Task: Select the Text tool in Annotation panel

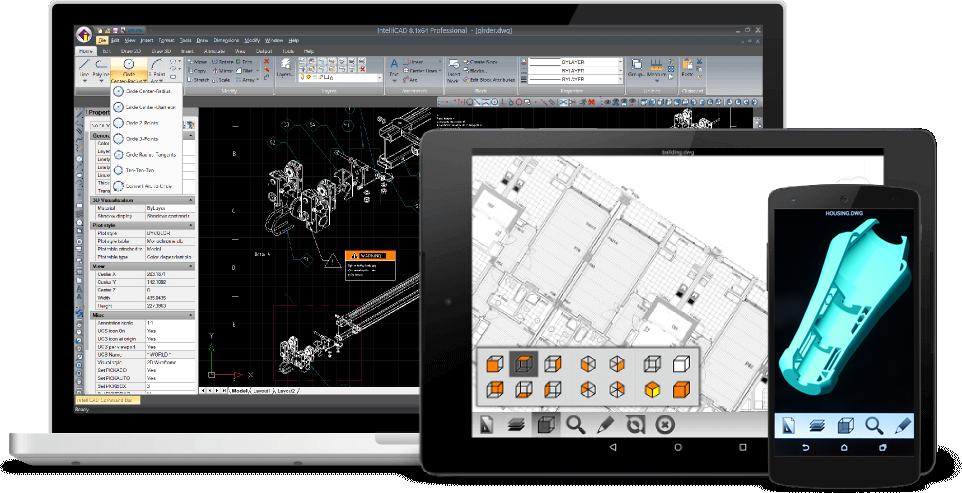Action: 394,69
